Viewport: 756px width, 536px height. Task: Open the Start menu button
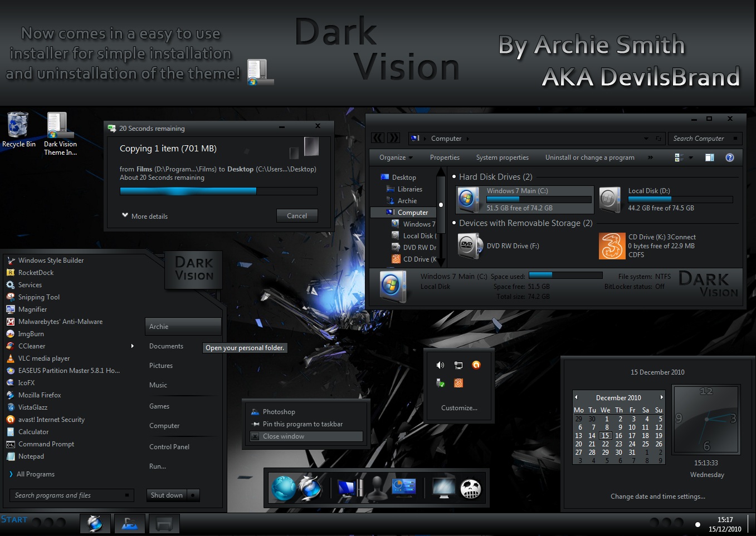pos(14,520)
